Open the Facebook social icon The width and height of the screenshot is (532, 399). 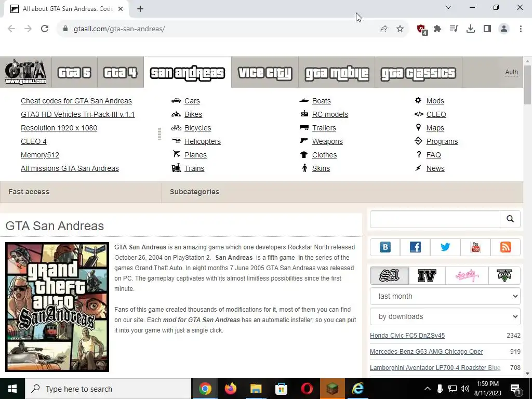coord(415,247)
